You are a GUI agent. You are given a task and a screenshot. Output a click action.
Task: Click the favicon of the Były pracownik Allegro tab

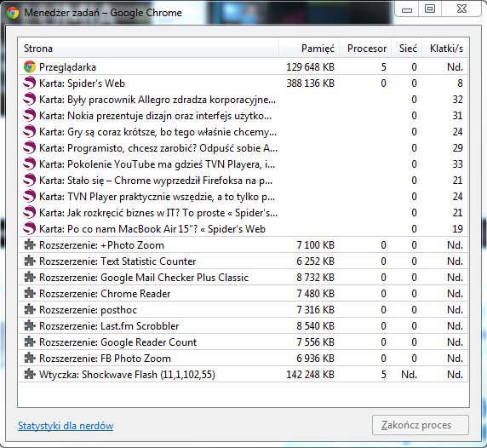pyautogui.click(x=30, y=99)
